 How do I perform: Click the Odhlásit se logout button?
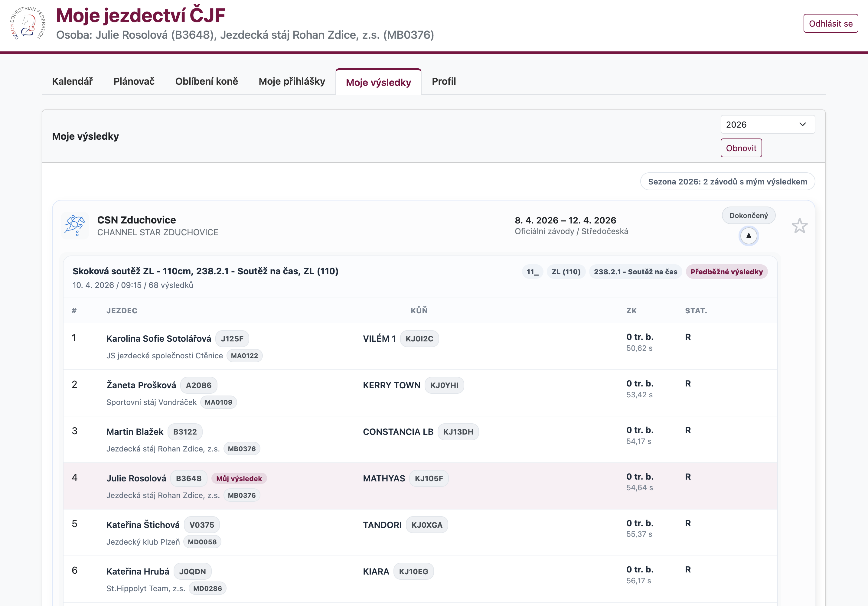point(830,24)
